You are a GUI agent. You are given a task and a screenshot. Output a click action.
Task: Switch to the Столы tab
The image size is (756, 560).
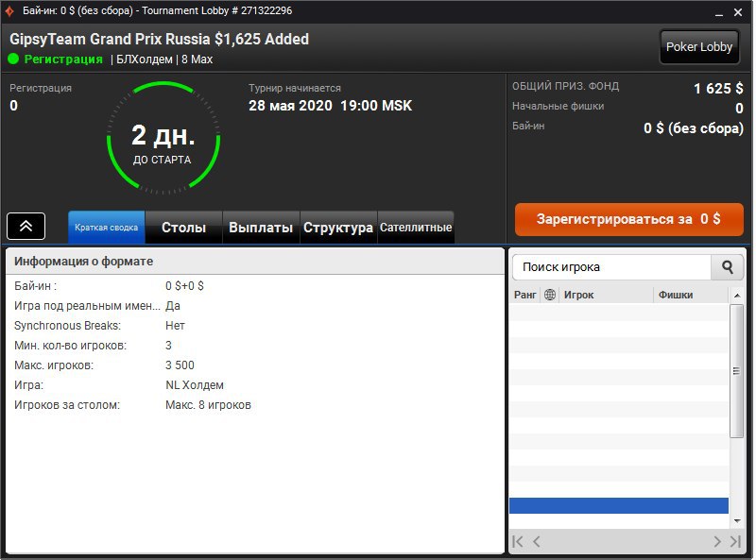(183, 227)
